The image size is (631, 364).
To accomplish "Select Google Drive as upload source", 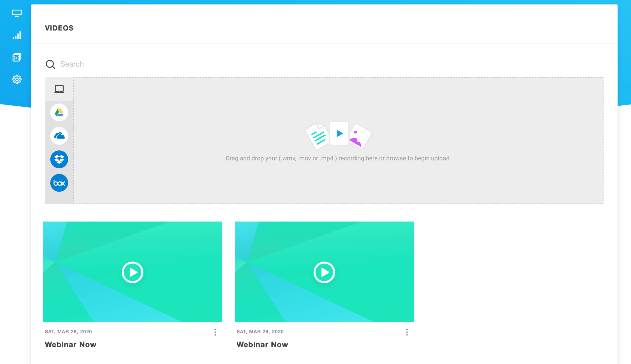I will coord(59,113).
